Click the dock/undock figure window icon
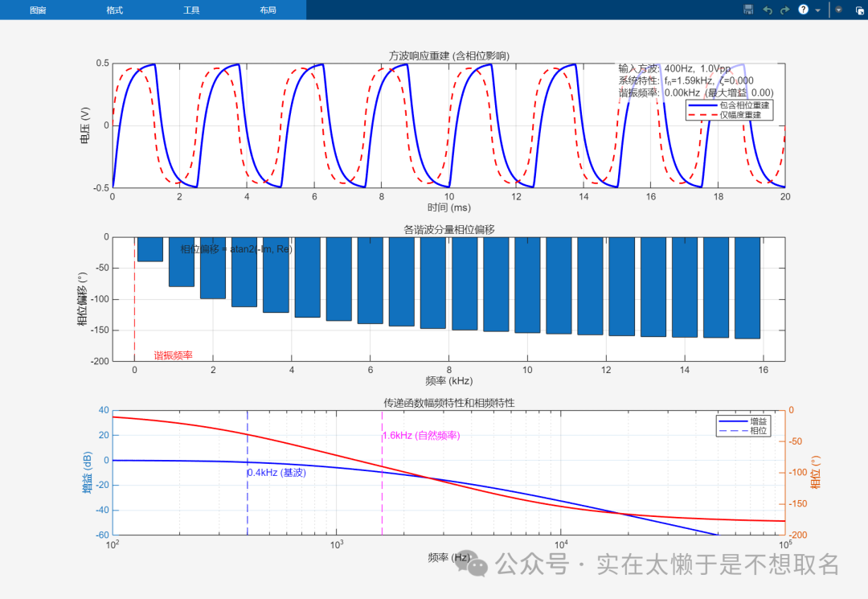The image size is (868, 599). click(859, 10)
